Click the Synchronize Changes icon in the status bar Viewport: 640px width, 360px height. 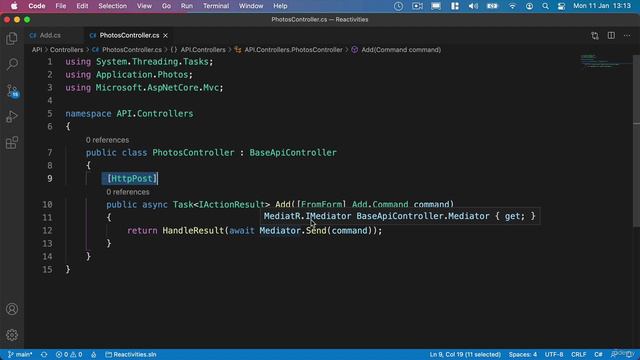[x=44, y=354]
